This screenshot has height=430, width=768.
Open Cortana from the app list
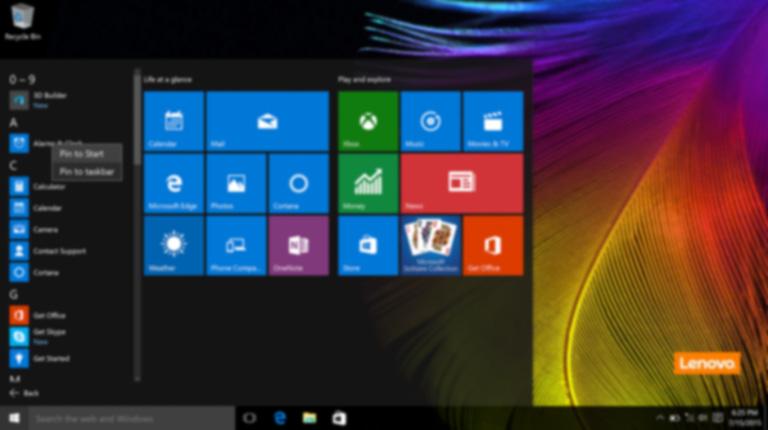69,272
